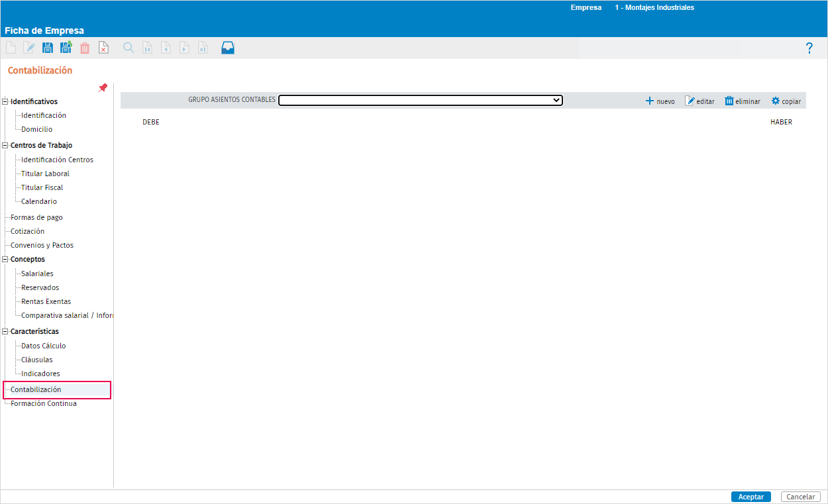Select Titular Laboral in the tree
The image size is (828, 504).
[46, 174]
